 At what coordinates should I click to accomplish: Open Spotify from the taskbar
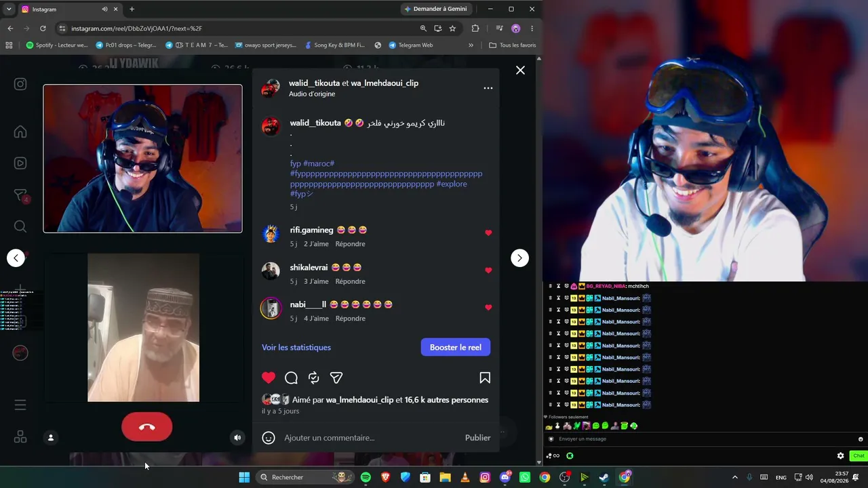[366, 477]
